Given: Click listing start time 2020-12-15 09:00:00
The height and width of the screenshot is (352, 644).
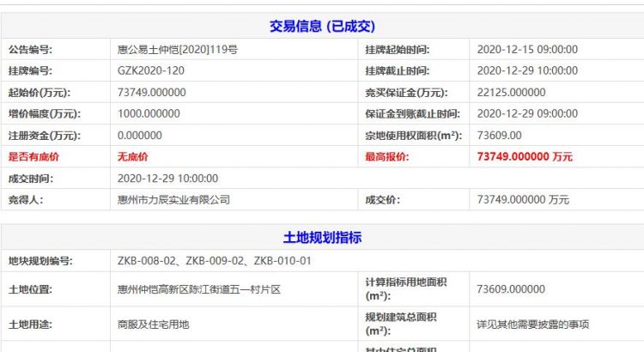Looking at the screenshot, I should [527, 50].
